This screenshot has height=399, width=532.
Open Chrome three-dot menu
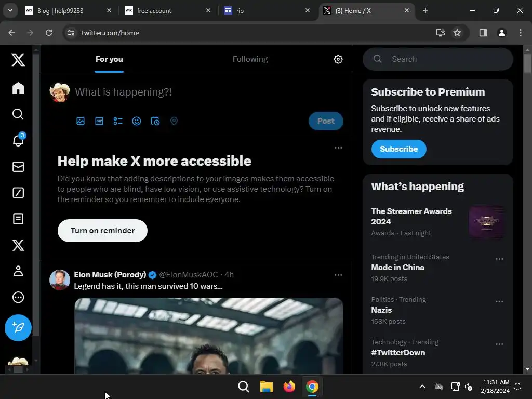pos(520,33)
